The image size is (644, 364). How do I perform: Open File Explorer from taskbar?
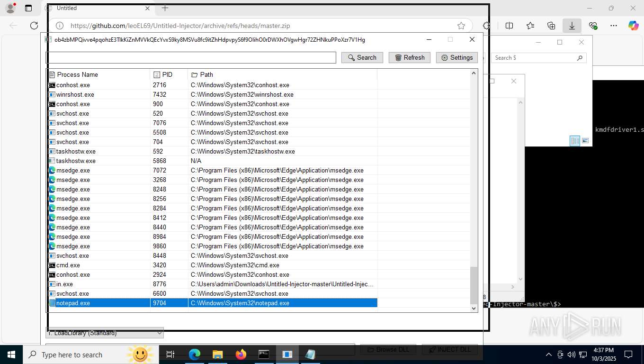click(217, 355)
